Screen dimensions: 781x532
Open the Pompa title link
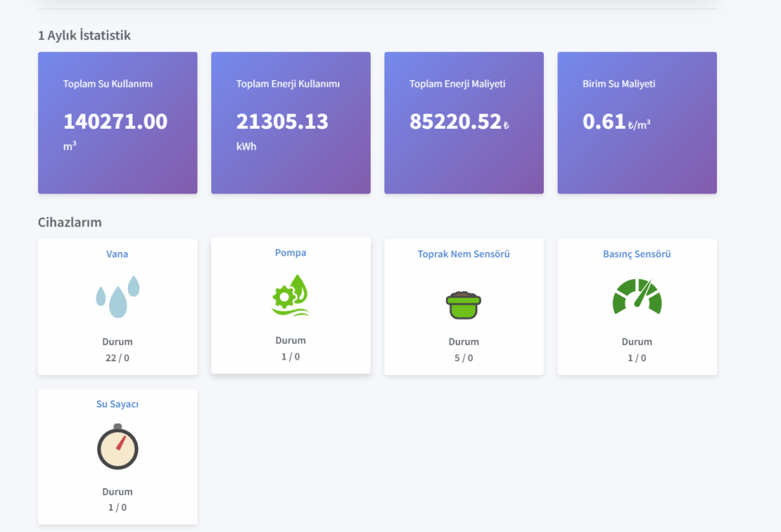click(x=291, y=252)
